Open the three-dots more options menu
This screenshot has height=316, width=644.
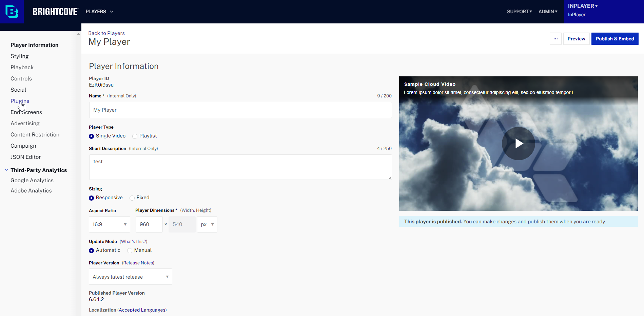555,39
